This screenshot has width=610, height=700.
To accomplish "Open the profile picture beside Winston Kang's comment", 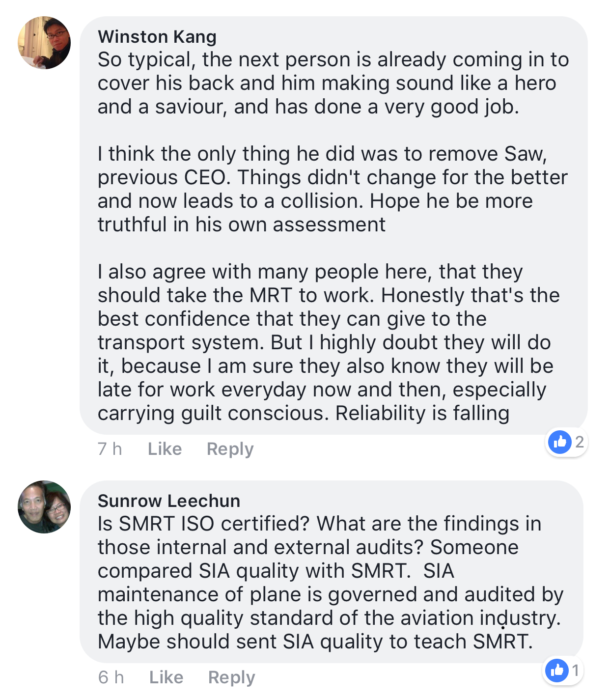I will [x=44, y=43].
